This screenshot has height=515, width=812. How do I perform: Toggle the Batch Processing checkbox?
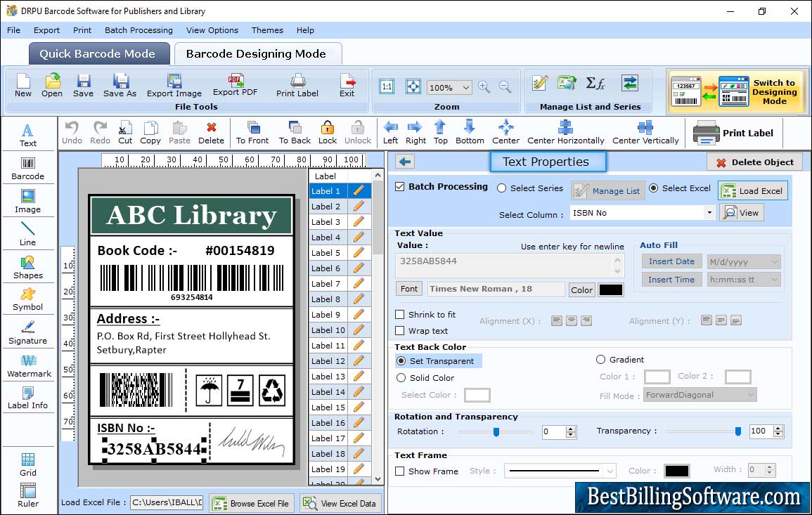[x=400, y=187]
